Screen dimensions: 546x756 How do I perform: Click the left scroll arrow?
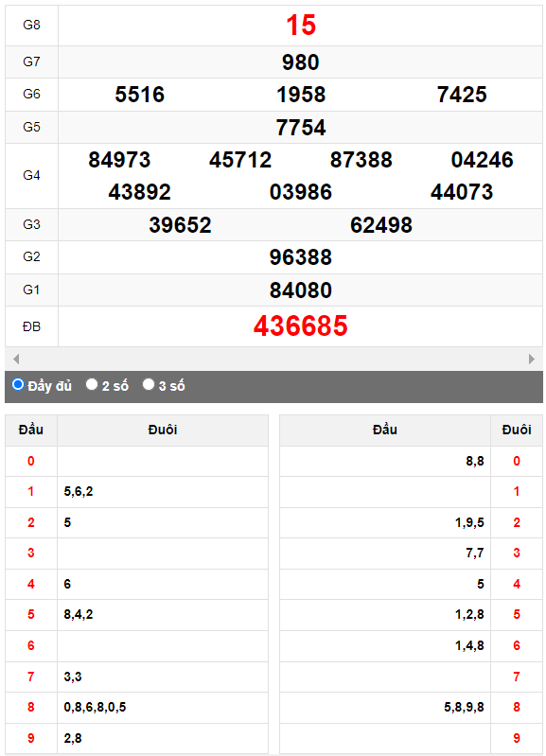(16, 359)
